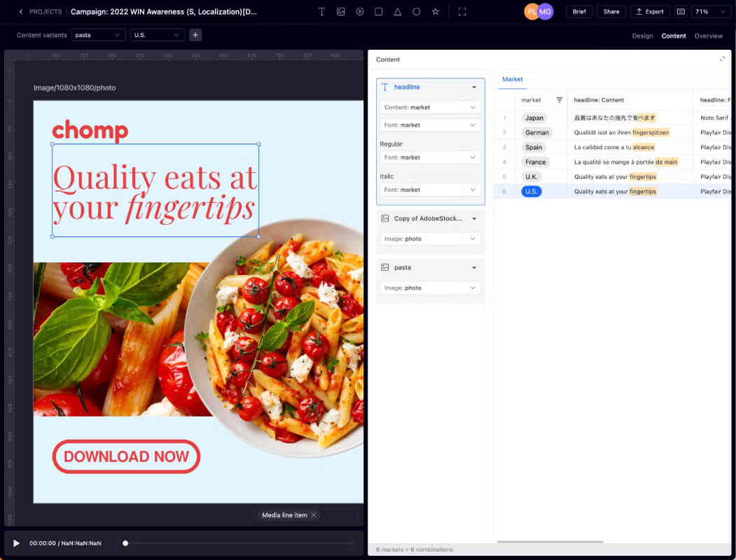Open Image: photo dropdown under pasta
The height and width of the screenshot is (560, 736).
[430, 288]
